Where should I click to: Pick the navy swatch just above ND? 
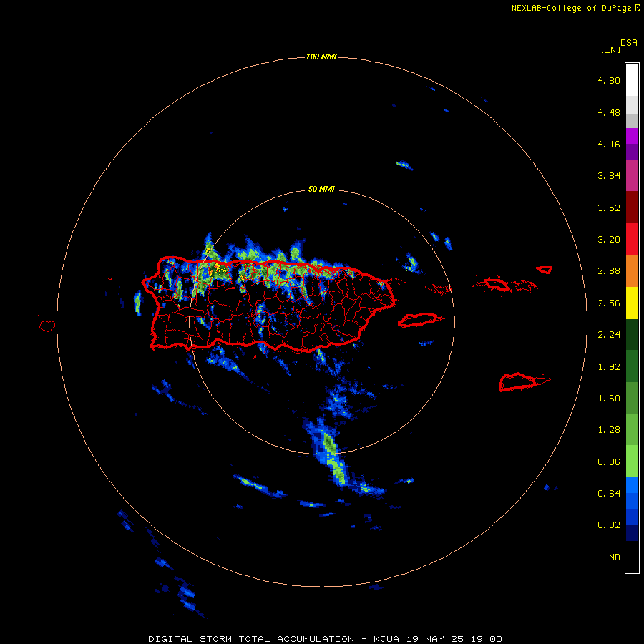tap(632, 533)
